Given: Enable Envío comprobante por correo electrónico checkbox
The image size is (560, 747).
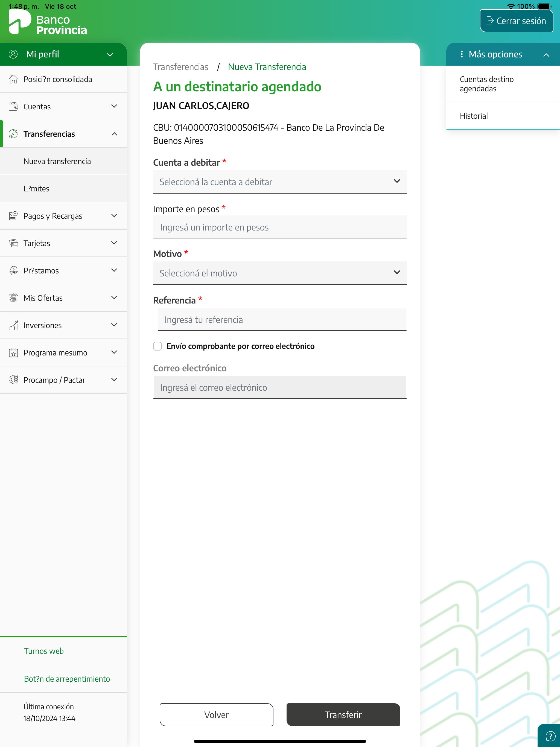Looking at the screenshot, I should pos(157,346).
